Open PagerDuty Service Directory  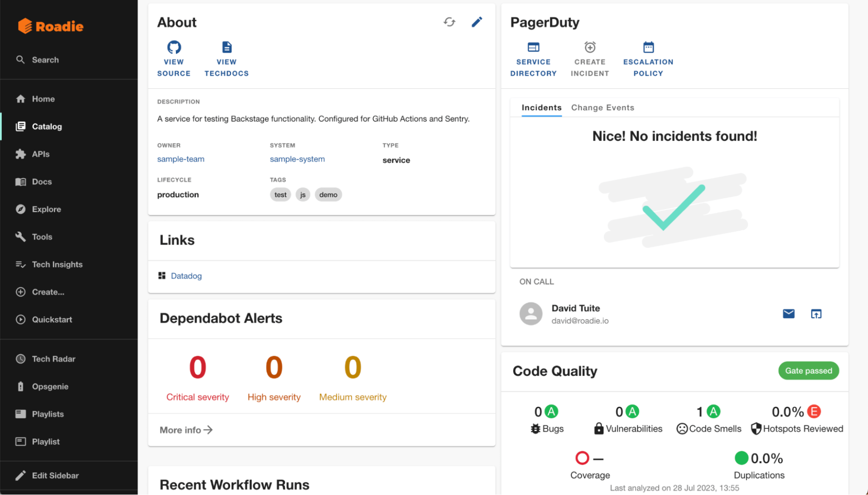533,59
